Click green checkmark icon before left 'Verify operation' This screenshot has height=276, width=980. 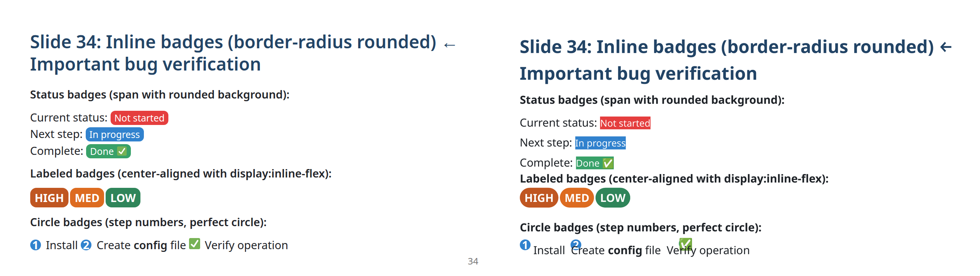[195, 244]
